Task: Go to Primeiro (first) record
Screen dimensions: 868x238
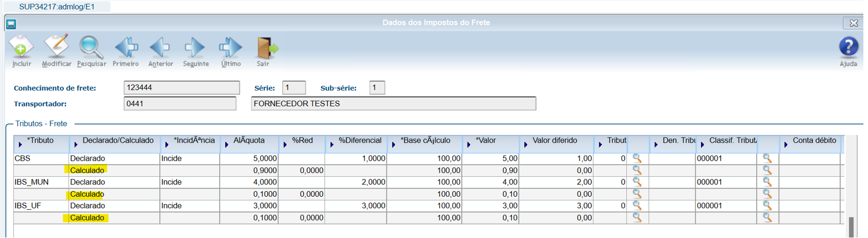Action: pyautogui.click(x=126, y=47)
